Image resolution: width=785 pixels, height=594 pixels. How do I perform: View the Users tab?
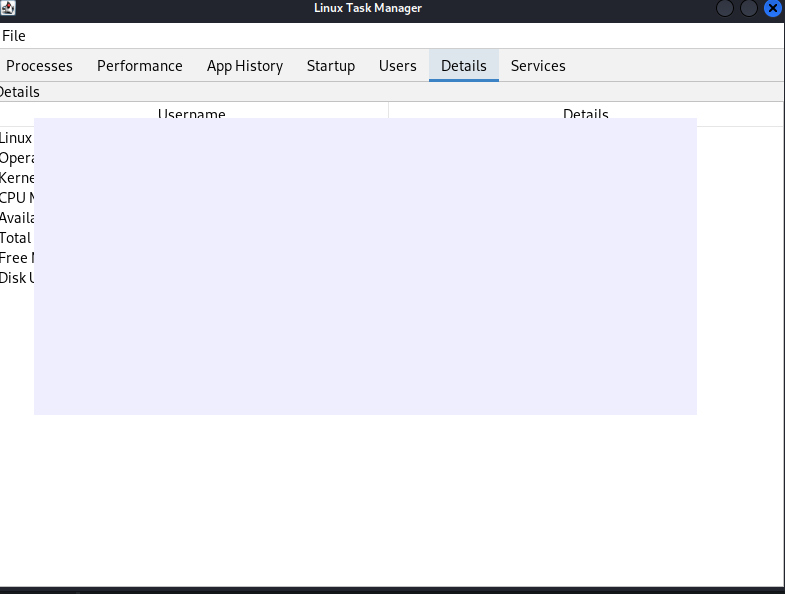(398, 66)
